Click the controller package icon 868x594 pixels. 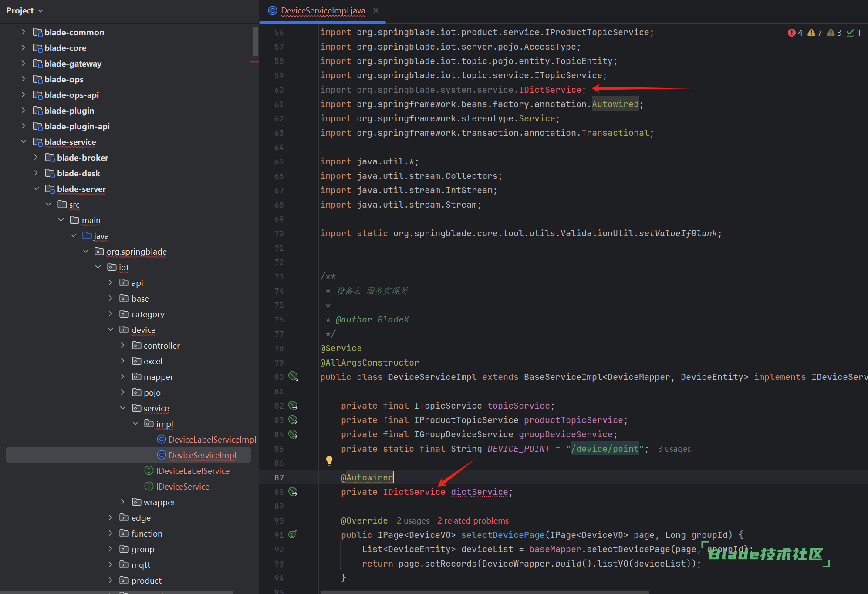point(137,346)
